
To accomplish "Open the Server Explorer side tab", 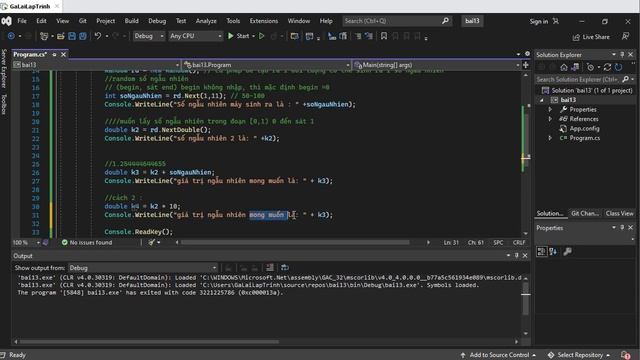I will (4, 68).
